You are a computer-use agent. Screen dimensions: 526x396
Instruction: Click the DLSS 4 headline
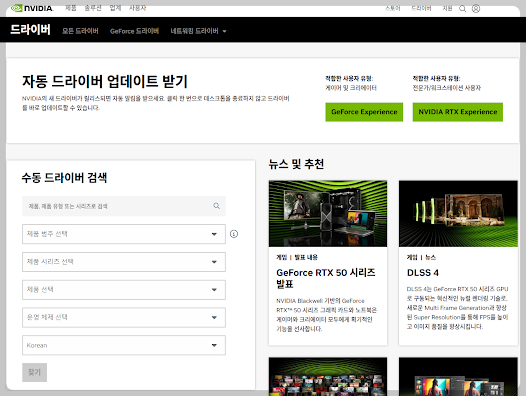point(423,273)
